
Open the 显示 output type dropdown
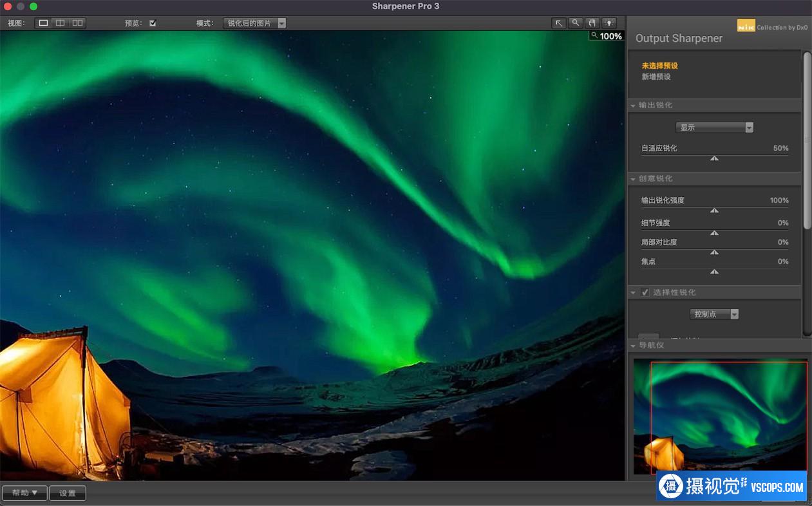(714, 127)
